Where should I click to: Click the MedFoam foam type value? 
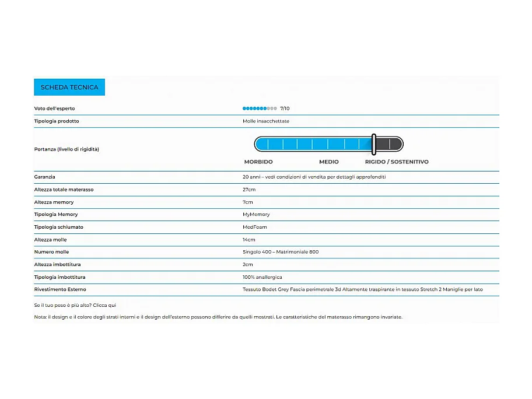pyautogui.click(x=254, y=227)
